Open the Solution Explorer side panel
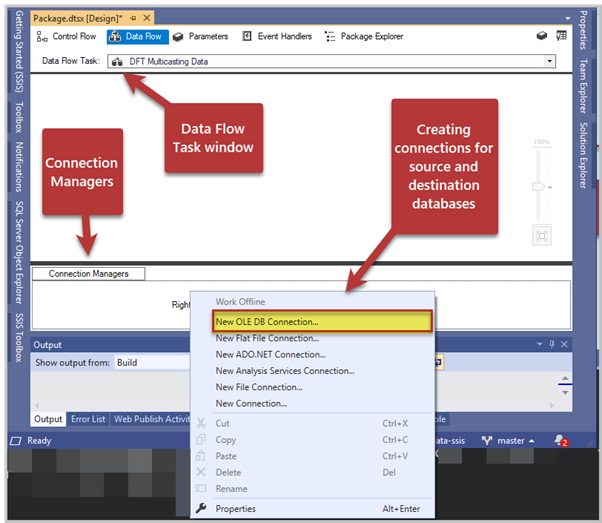The height and width of the screenshot is (523, 602). click(583, 156)
